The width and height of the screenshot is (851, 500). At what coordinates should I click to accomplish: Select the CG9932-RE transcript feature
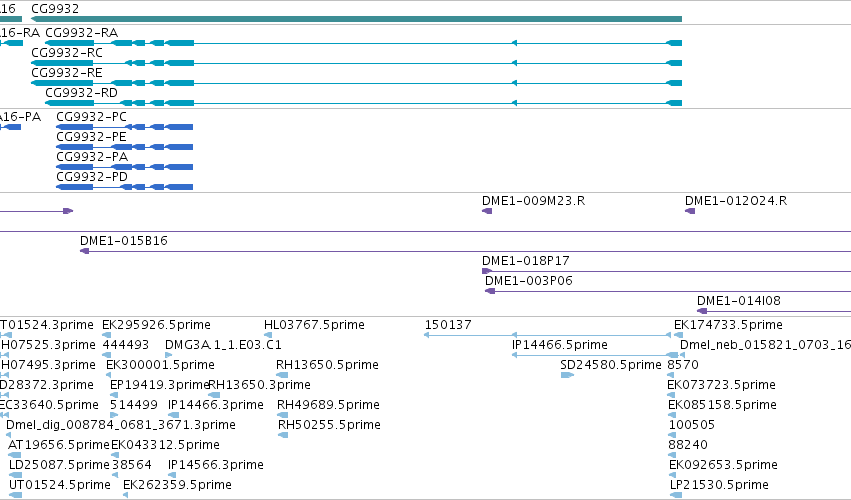coord(357,83)
